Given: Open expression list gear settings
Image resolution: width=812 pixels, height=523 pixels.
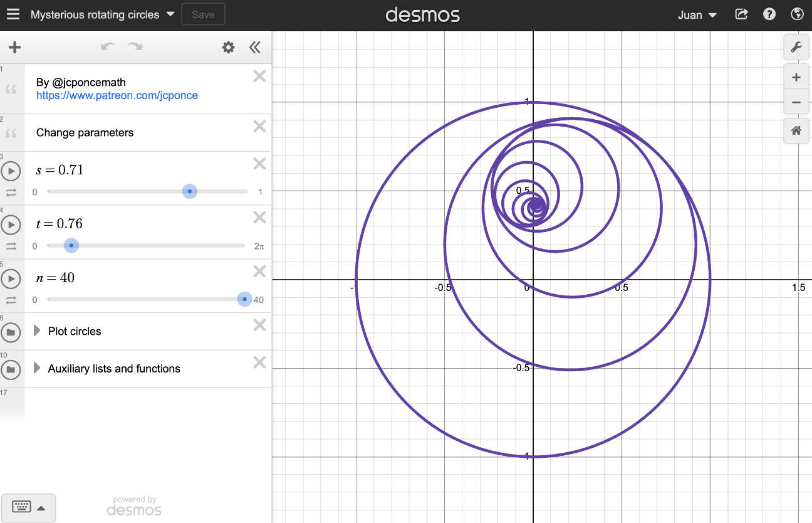Looking at the screenshot, I should pos(229,48).
